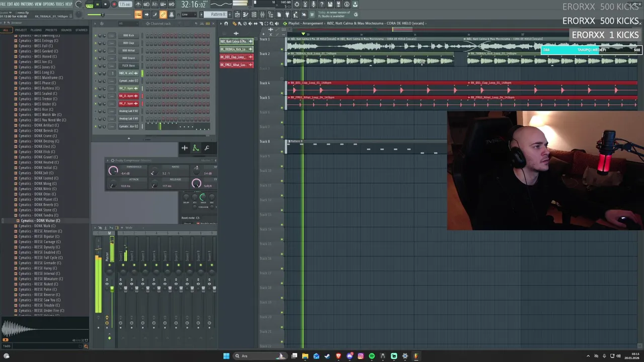Click the Master mixer volume fader
The image size is (644, 362).
click(112, 289)
